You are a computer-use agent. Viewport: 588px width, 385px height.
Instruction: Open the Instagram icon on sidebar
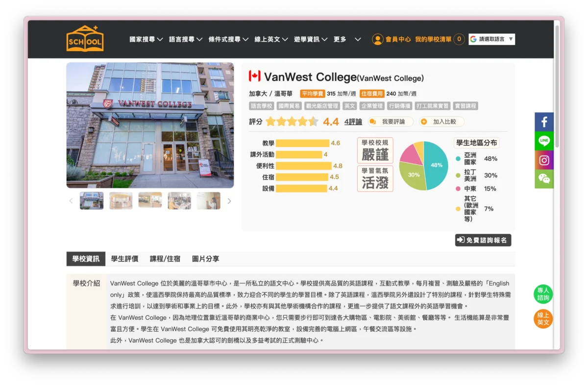pos(544,160)
